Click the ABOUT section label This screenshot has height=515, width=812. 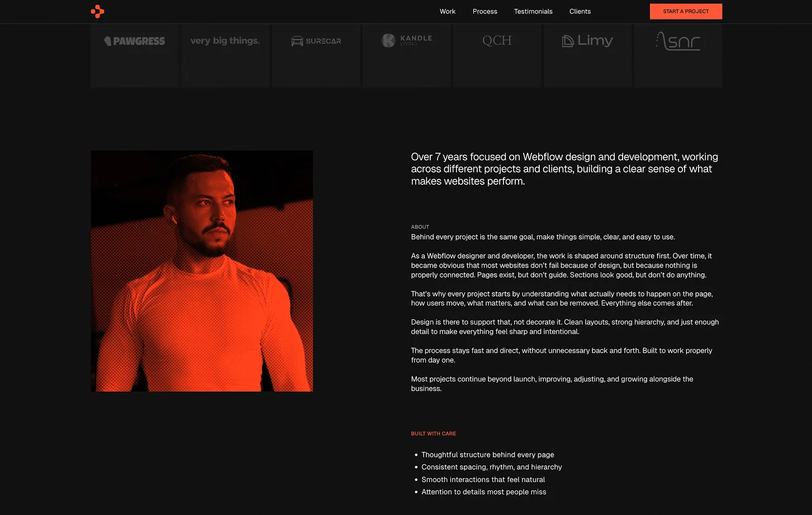(420, 227)
